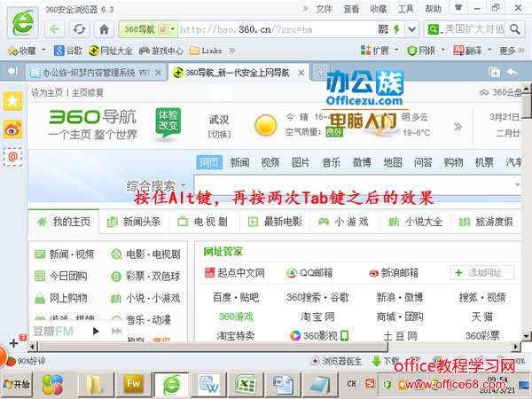Open the address bar history dropdown
The width and height of the screenshot is (532, 399).
pyautogui.click(x=411, y=29)
